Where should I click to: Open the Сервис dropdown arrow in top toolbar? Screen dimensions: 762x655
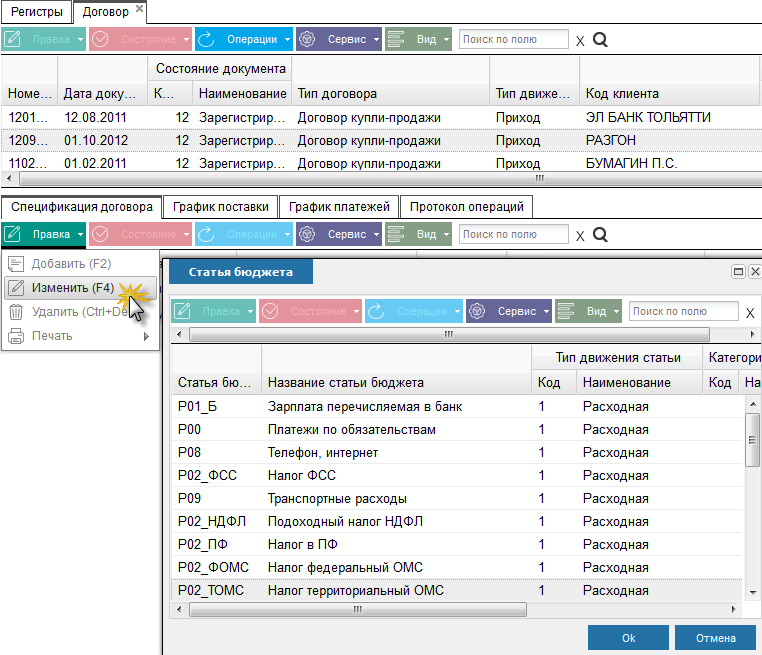(x=376, y=39)
